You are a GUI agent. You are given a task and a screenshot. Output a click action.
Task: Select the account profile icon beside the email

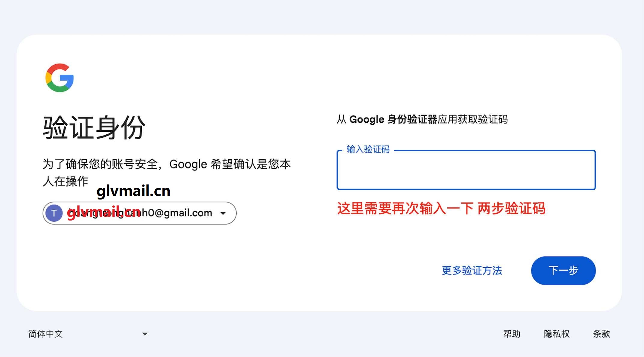[x=54, y=213]
